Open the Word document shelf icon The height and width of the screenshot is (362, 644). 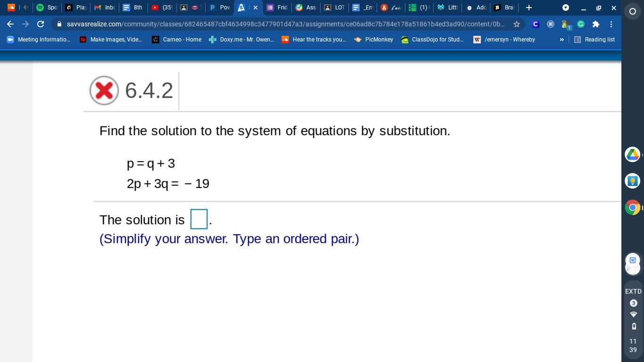pos(633,260)
